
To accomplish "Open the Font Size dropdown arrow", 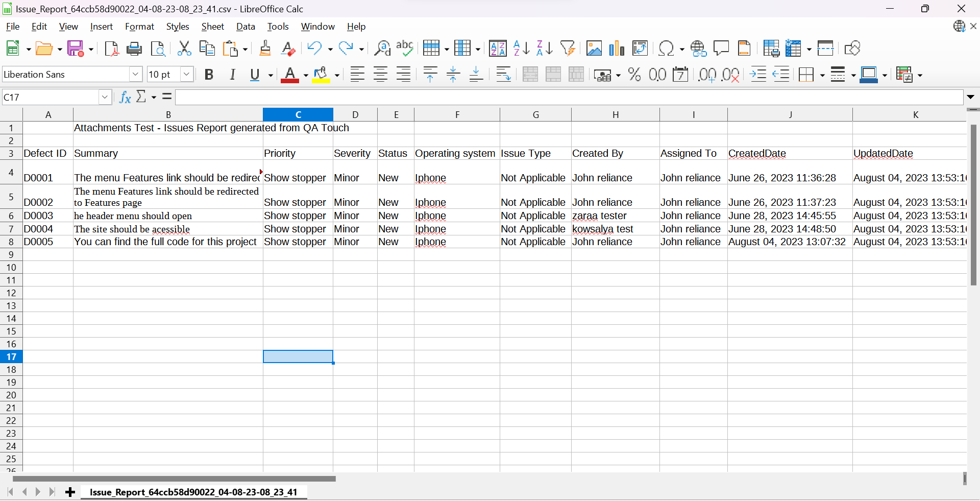I will (187, 75).
